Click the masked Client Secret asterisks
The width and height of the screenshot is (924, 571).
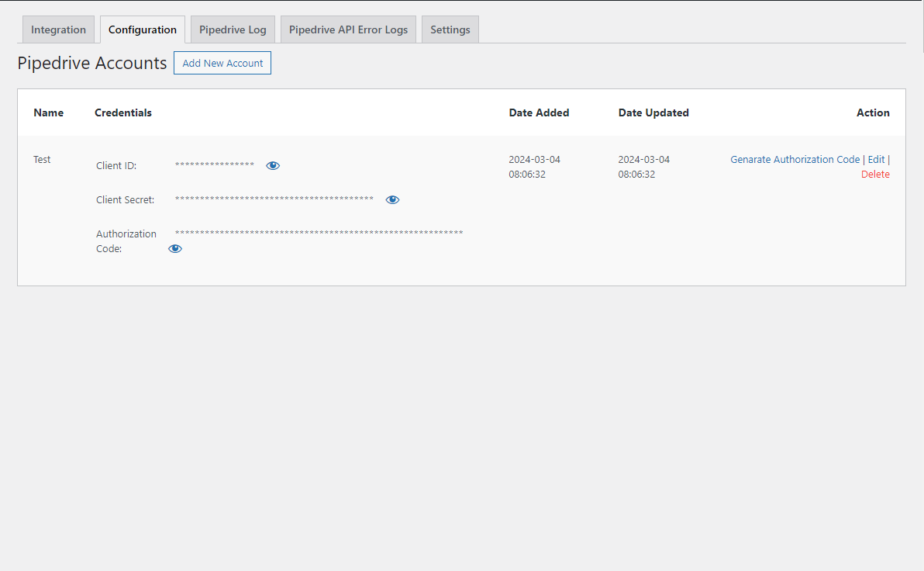[274, 199]
